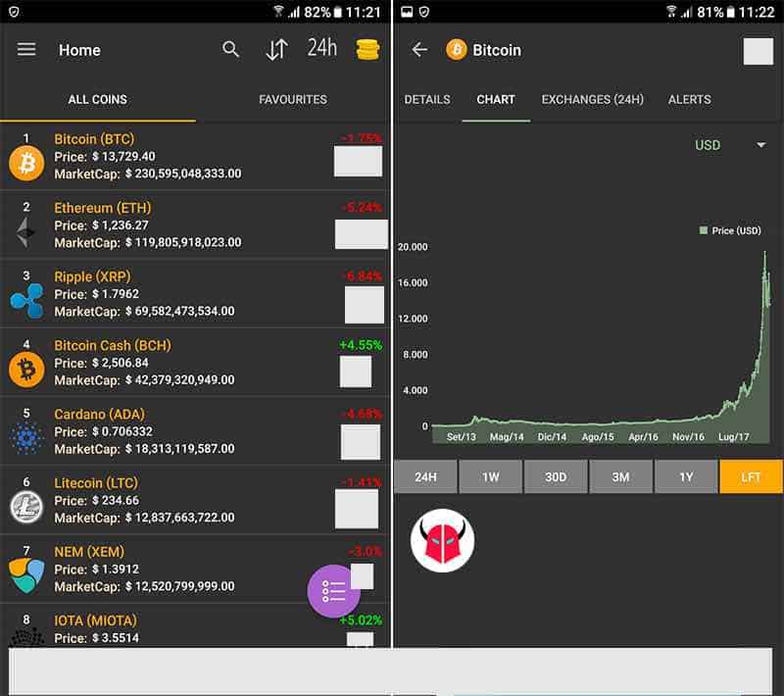The height and width of the screenshot is (696, 784).
Task: Open the DETAILS tab
Action: point(427,100)
